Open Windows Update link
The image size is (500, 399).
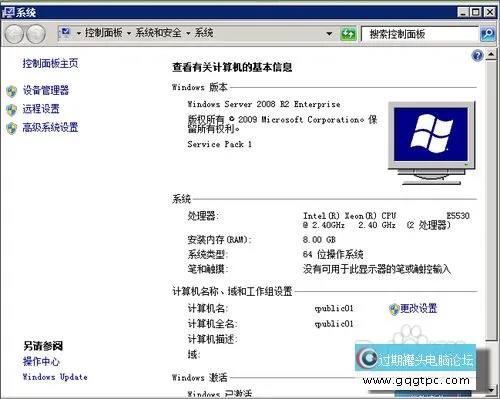coord(55,377)
